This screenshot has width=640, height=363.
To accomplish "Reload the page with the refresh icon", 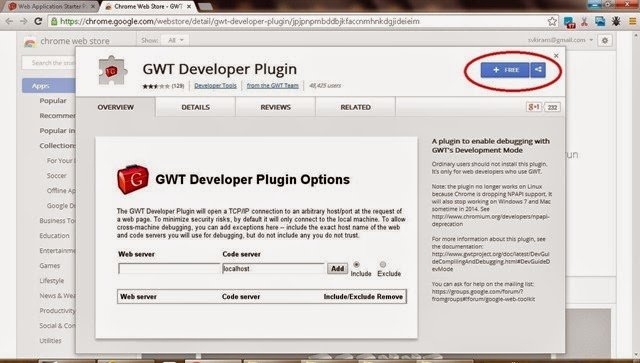I will coord(38,21).
